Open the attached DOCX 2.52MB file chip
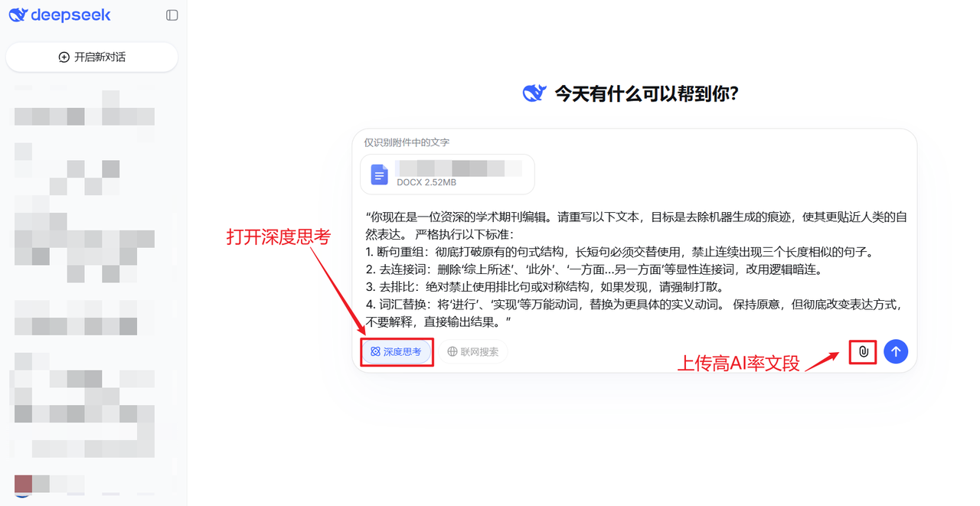980x506 pixels. coord(448,175)
